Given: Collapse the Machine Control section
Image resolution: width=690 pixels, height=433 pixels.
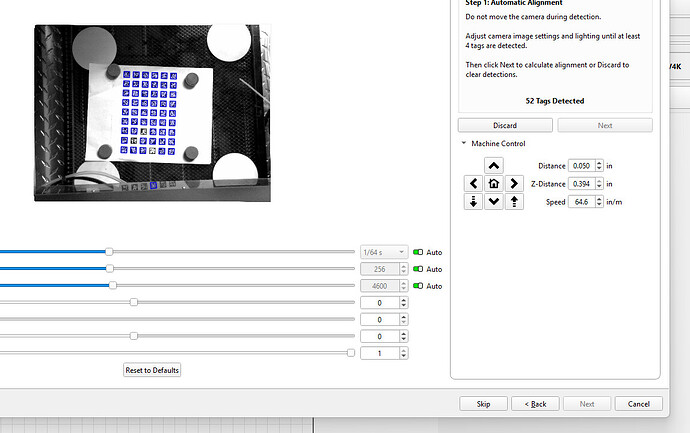Looking at the screenshot, I should [x=464, y=143].
